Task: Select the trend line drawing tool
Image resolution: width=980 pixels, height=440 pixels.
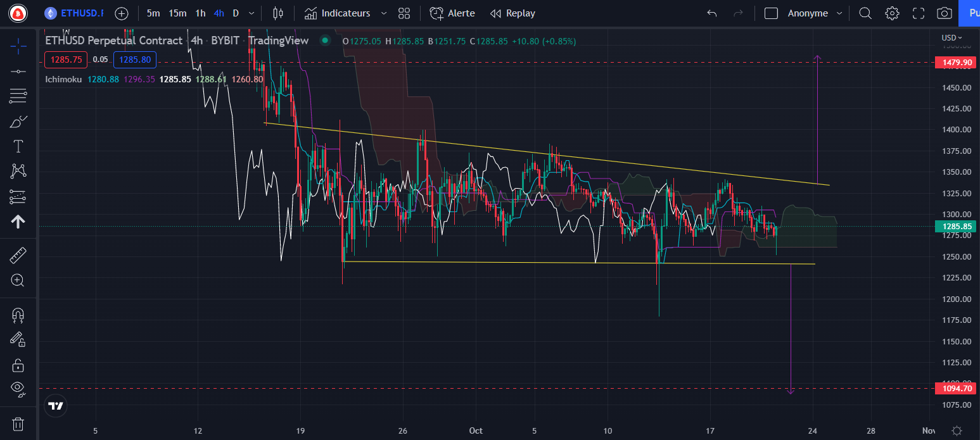Action: pyautogui.click(x=18, y=71)
